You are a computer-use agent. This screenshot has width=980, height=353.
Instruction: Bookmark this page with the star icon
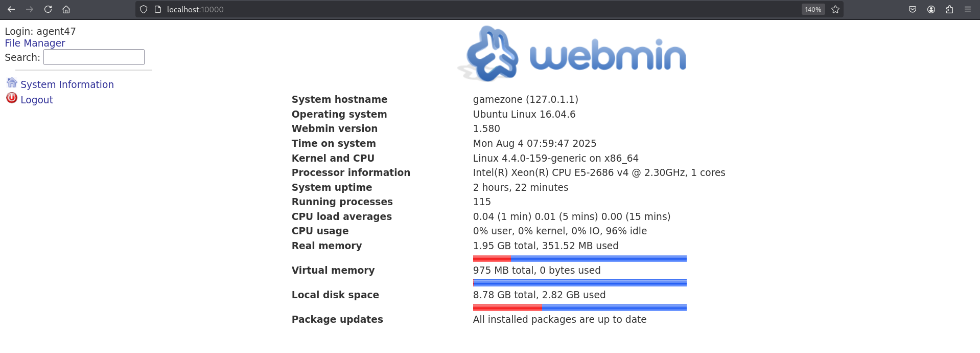tap(835, 9)
